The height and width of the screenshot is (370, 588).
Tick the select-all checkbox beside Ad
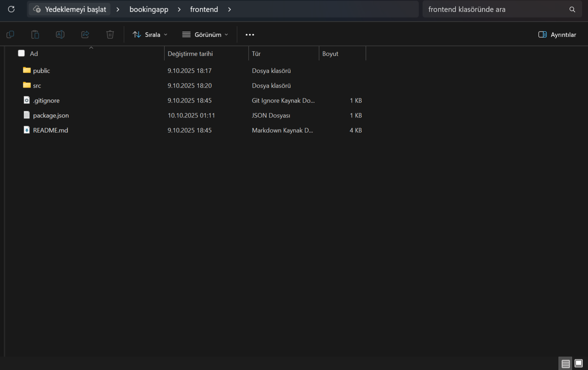[21, 53]
